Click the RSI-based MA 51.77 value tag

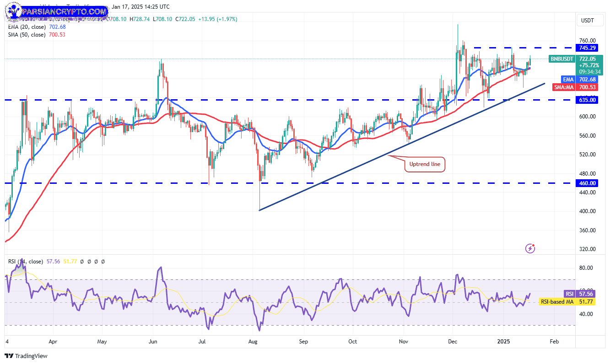tap(586, 301)
